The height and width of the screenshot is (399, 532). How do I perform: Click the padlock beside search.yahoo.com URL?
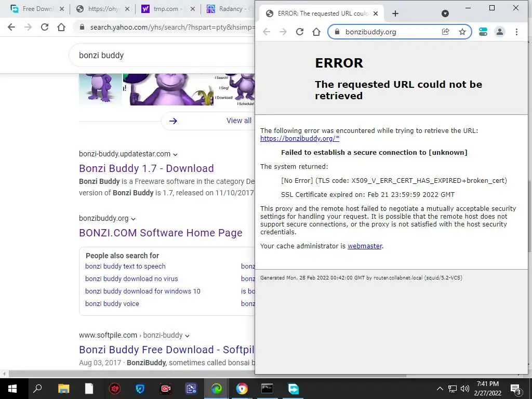pos(82,27)
